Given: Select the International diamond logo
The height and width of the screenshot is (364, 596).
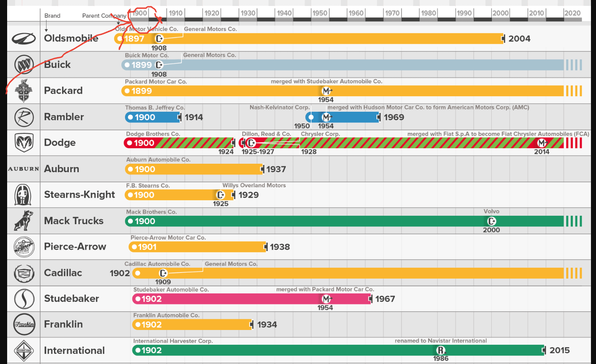Looking at the screenshot, I should click(x=24, y=351).
